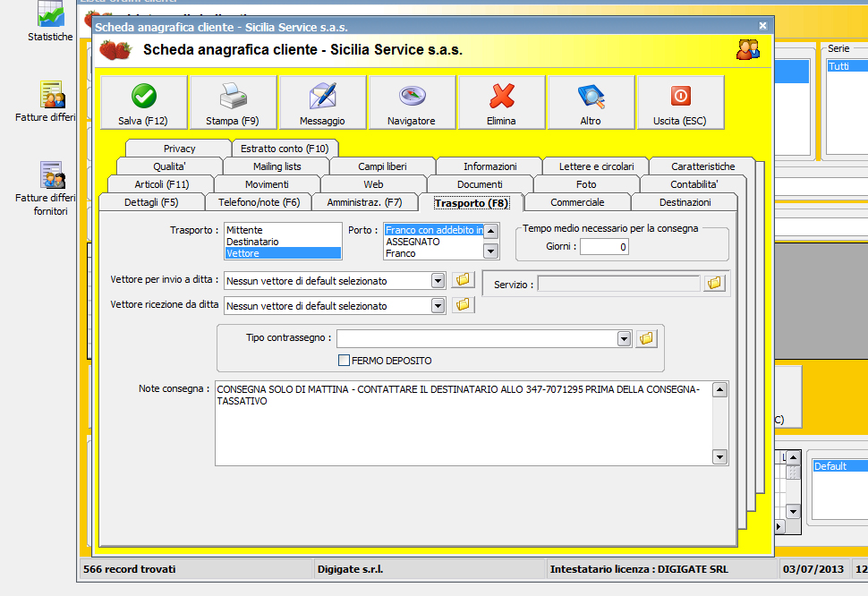Viewport: 868px width, 596px height.
Task: Switch to the Mailing lists tab
Action: [x=277, y=166]
